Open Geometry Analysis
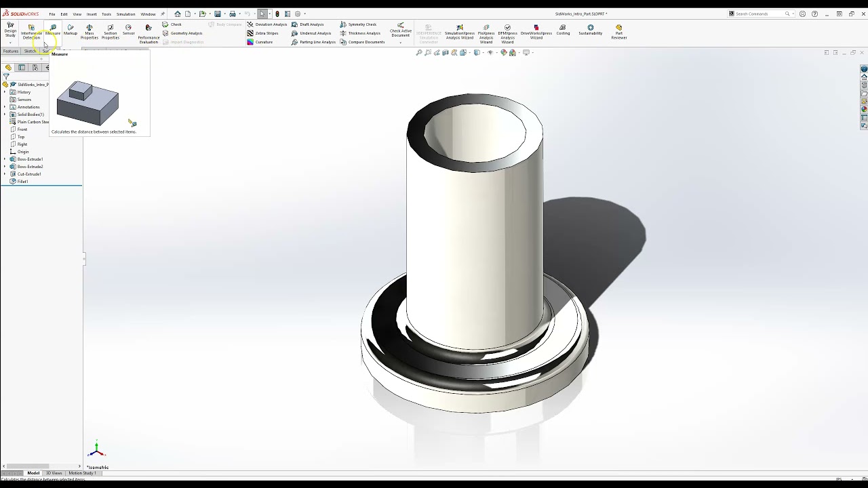868x488 pixels. pyautogui.click(x=182, y=33)
